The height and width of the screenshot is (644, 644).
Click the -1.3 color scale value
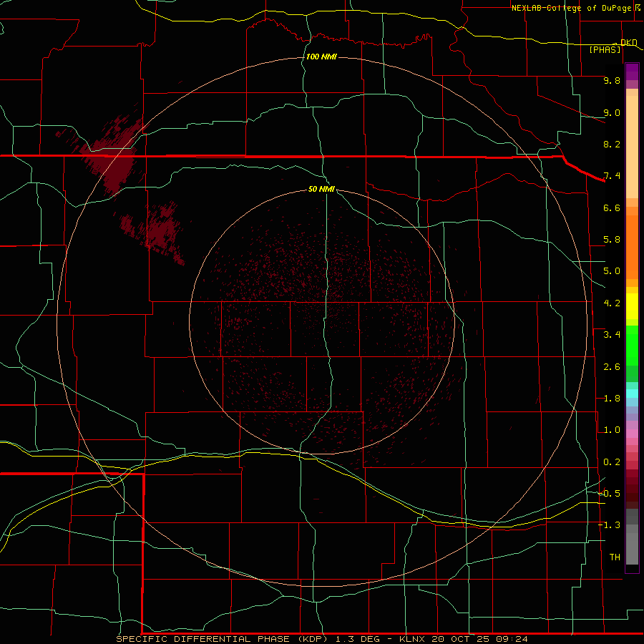tap(609, 525)
